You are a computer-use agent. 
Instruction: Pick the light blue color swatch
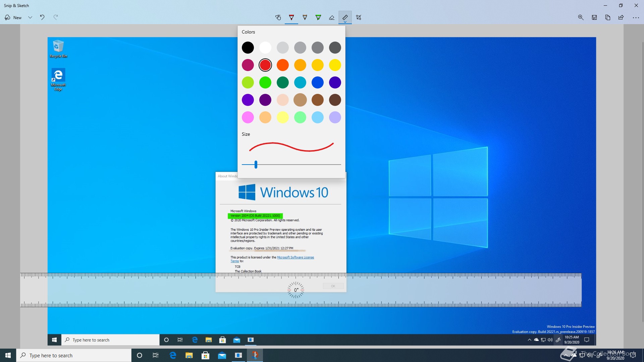click(x=318, y=117)
